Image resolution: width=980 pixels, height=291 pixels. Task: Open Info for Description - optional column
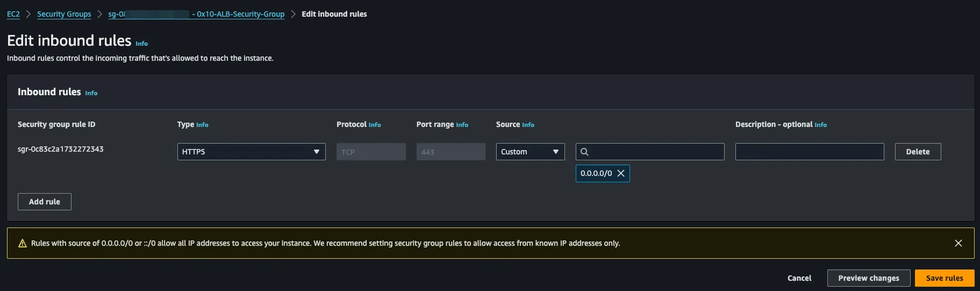(820, 125)
